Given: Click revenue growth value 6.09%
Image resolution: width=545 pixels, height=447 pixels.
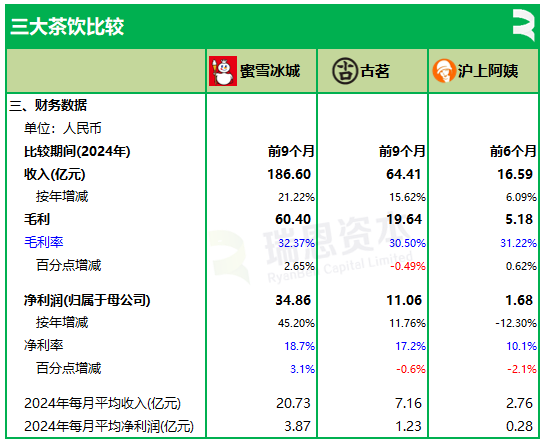Looking at the screenshot, I should (521, 197).
